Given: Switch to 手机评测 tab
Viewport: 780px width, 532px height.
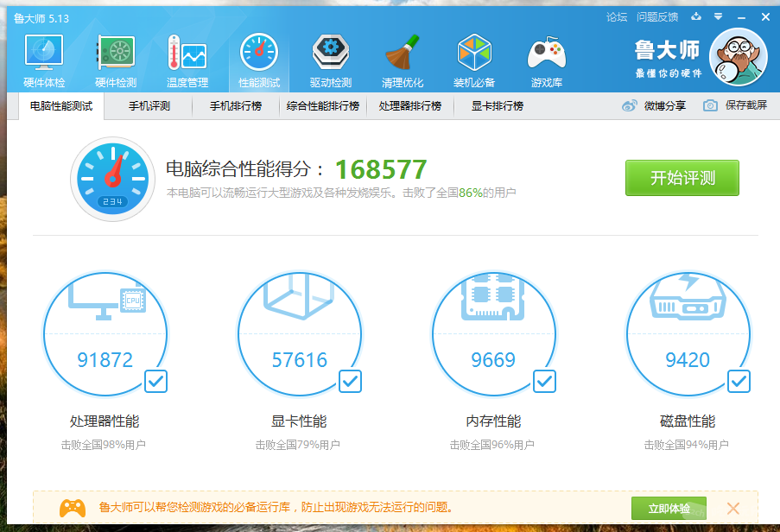Looking at the screenshot, I should click(x=149, y=106).
